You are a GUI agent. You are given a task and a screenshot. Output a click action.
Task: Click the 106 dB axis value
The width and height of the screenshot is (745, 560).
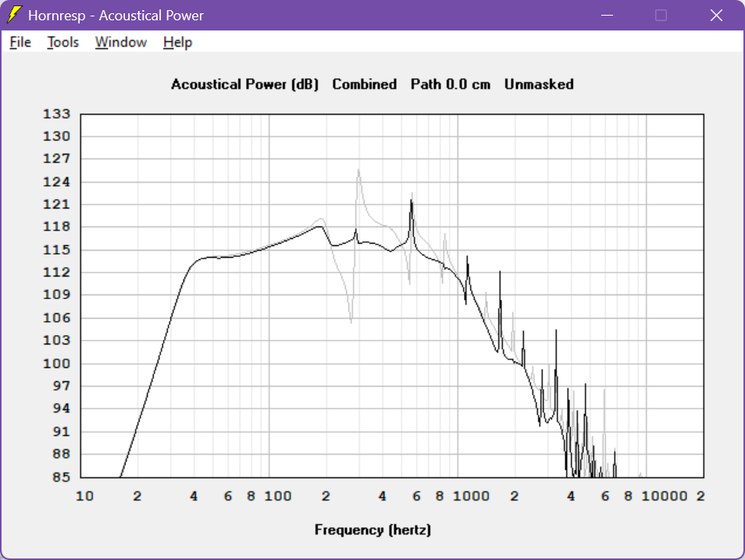56,318
